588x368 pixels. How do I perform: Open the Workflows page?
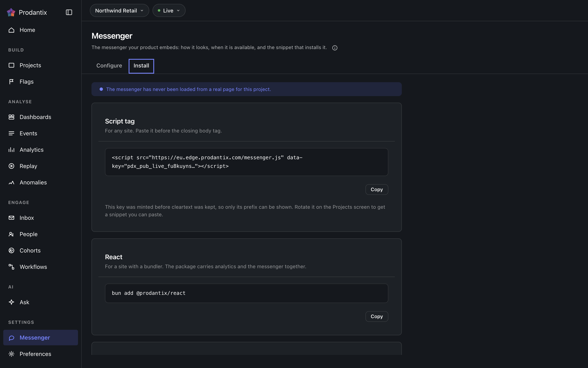tap(41, 267)
